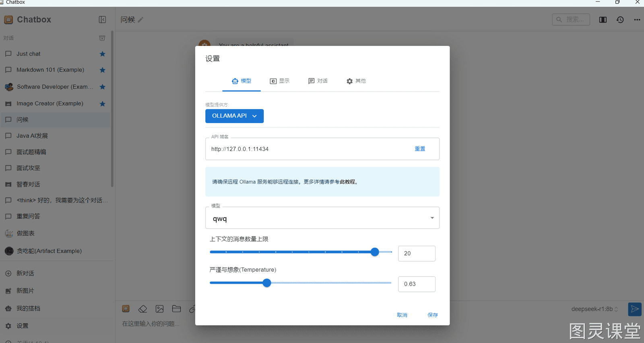Open the 智春对话 conversation
The width and height of the screenshot is (644, 343).
(x=55, y=185)
